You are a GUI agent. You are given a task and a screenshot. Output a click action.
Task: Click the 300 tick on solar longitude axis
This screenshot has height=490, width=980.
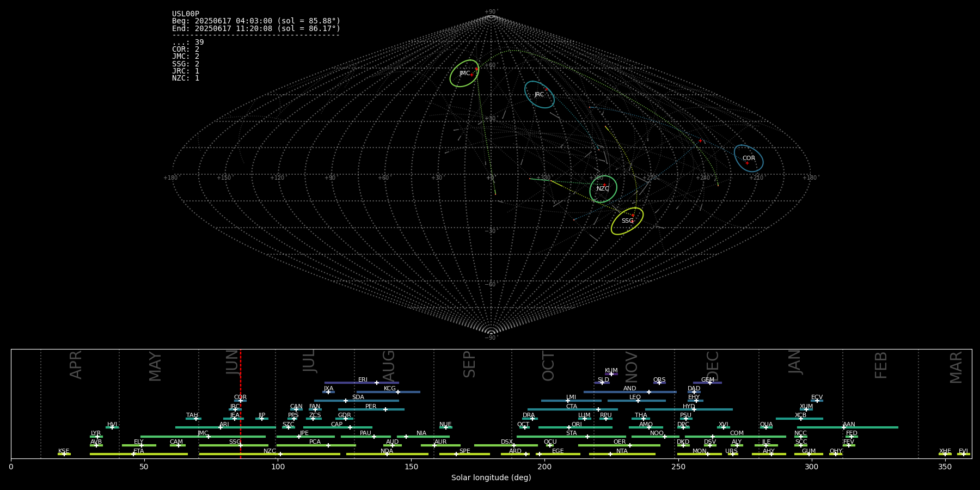coord(811,467)
